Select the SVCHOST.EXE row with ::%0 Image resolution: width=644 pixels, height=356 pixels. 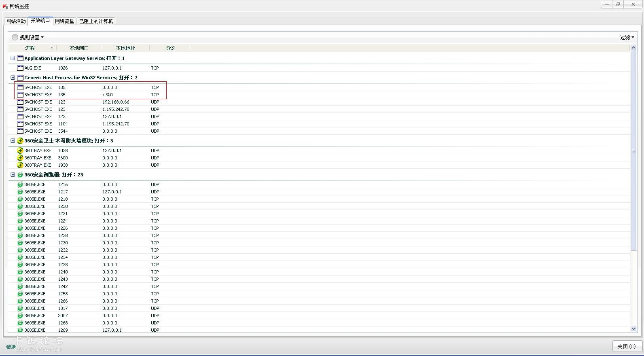(x=320, y=95)
